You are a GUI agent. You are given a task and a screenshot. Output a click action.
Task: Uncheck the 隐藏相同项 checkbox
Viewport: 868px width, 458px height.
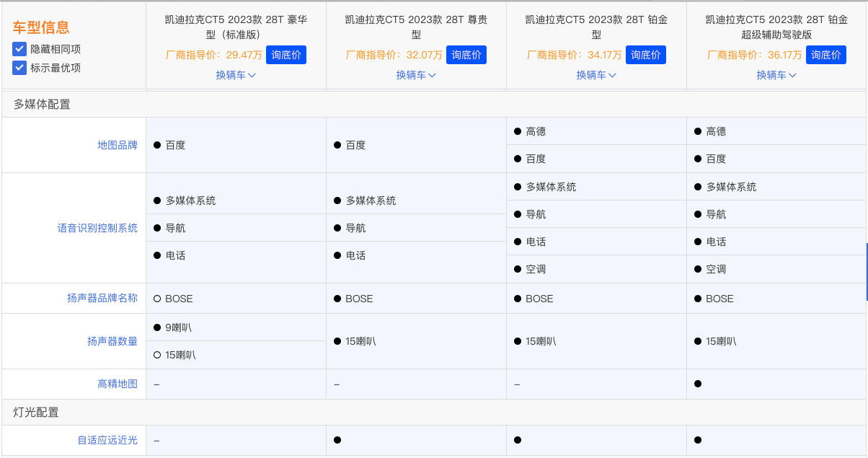tap(19, 49)
